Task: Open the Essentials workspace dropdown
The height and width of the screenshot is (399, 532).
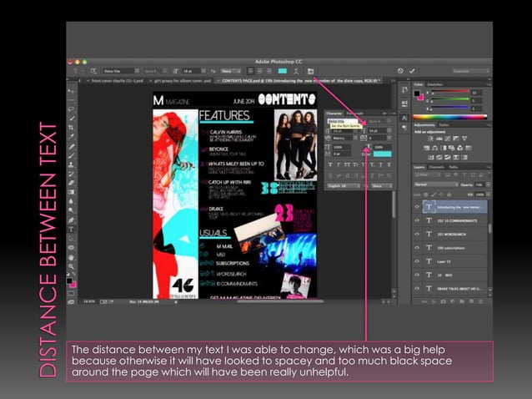Action: click(x=471, y=71)
